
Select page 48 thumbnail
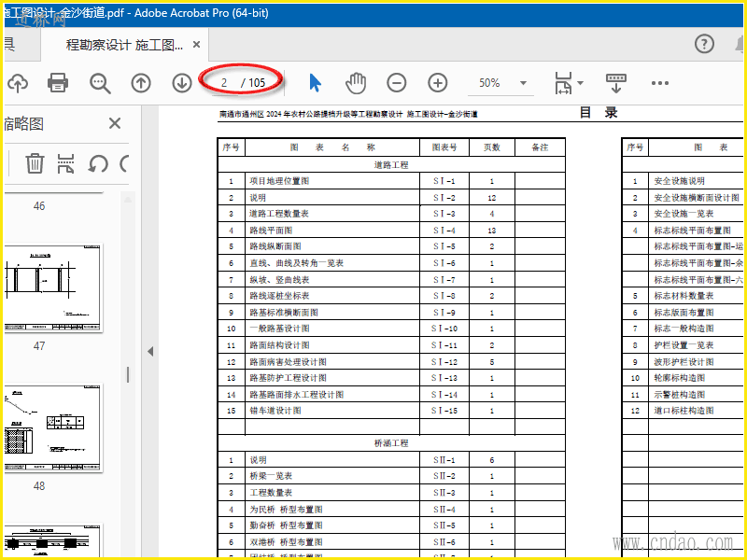pyautogui.click(x=54, y=427)
